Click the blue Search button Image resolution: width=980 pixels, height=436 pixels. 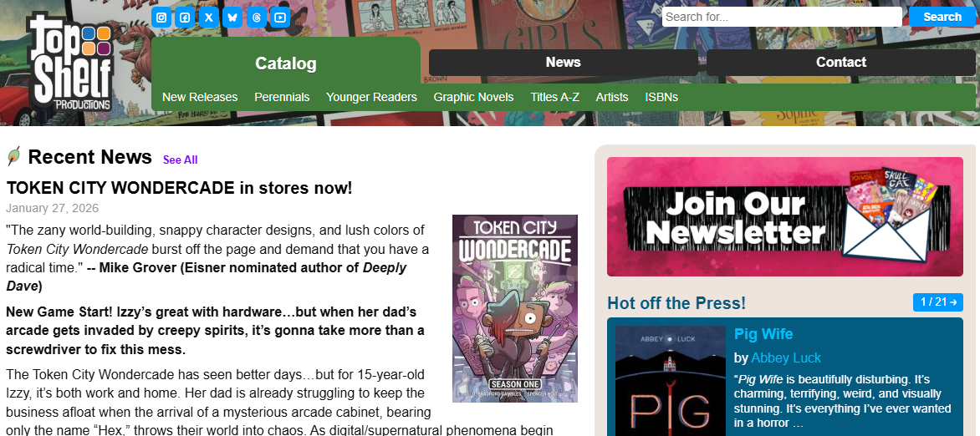(942, 17)
